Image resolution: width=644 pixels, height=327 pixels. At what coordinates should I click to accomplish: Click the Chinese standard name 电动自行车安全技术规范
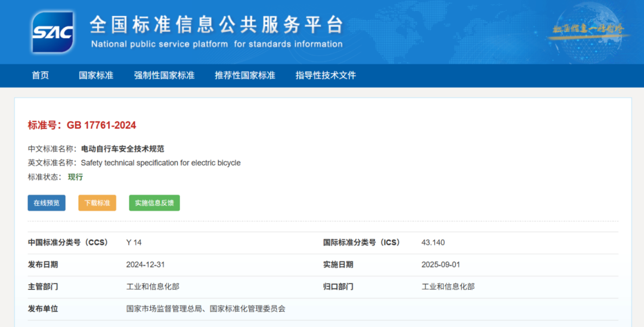click(122, 148)
